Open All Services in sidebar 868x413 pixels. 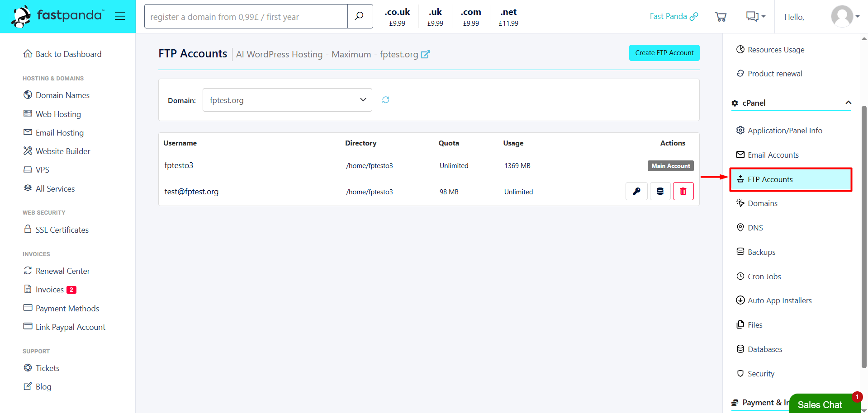49,189
